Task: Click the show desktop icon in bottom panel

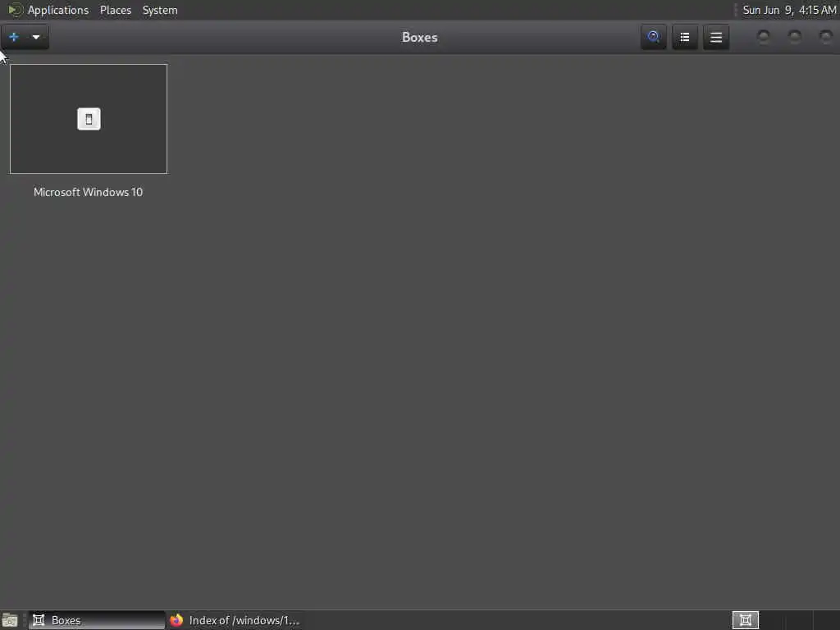Action: 10,620
